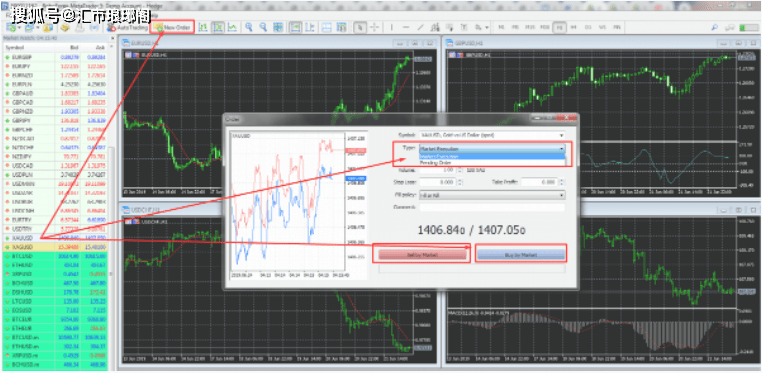Click the tile windows grid icon
This screenshot has height=373, width=762.
click(x=278, y=27)
